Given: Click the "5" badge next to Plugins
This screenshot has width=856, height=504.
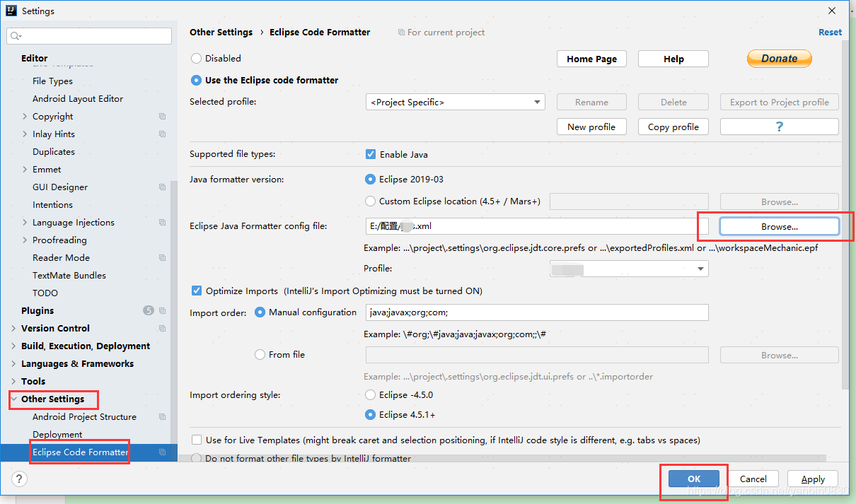Looking at the screenshot, I should (x=148, y=310).
